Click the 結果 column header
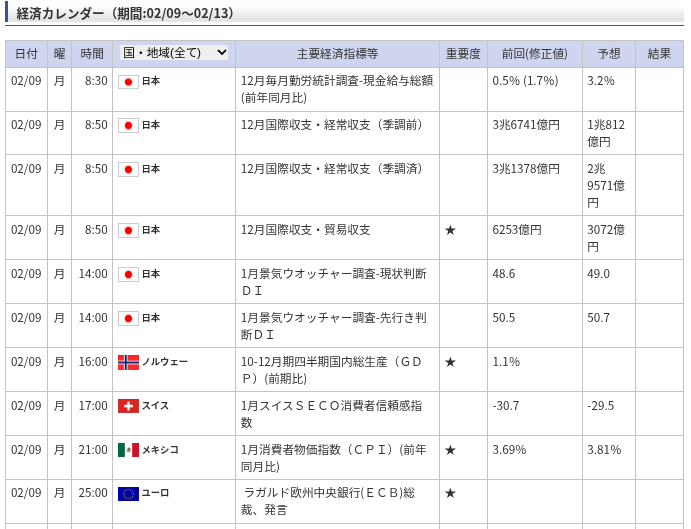This screenshot has width=691, height=529. (659, 54)
